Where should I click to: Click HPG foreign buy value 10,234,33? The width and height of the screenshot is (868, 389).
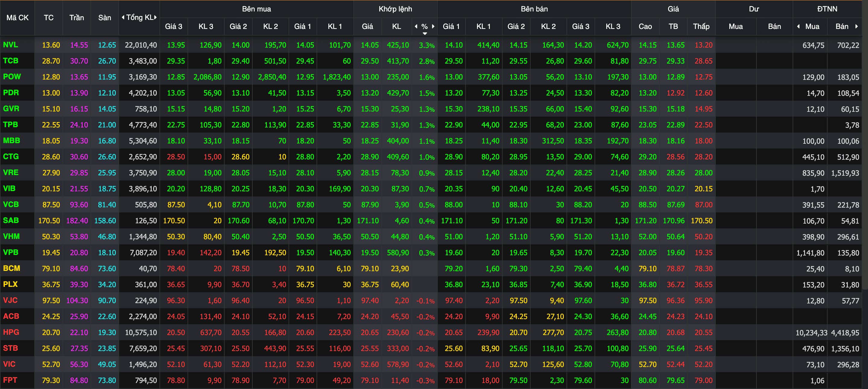click(811, 333)
